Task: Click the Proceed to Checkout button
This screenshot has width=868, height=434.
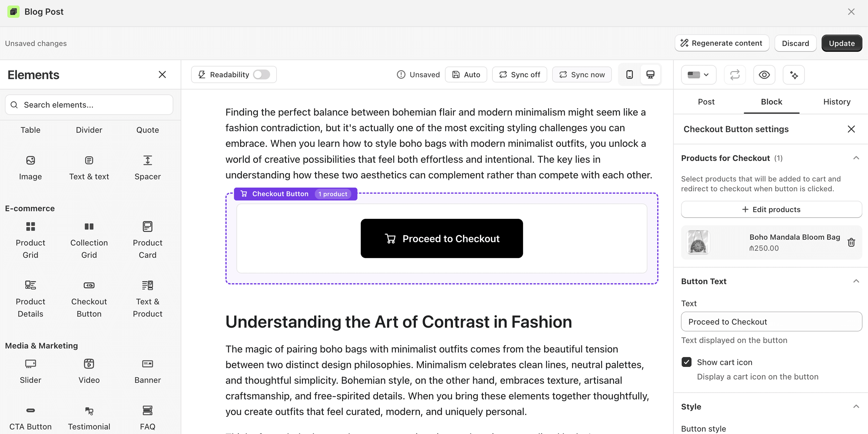Action: coord(442,238)
